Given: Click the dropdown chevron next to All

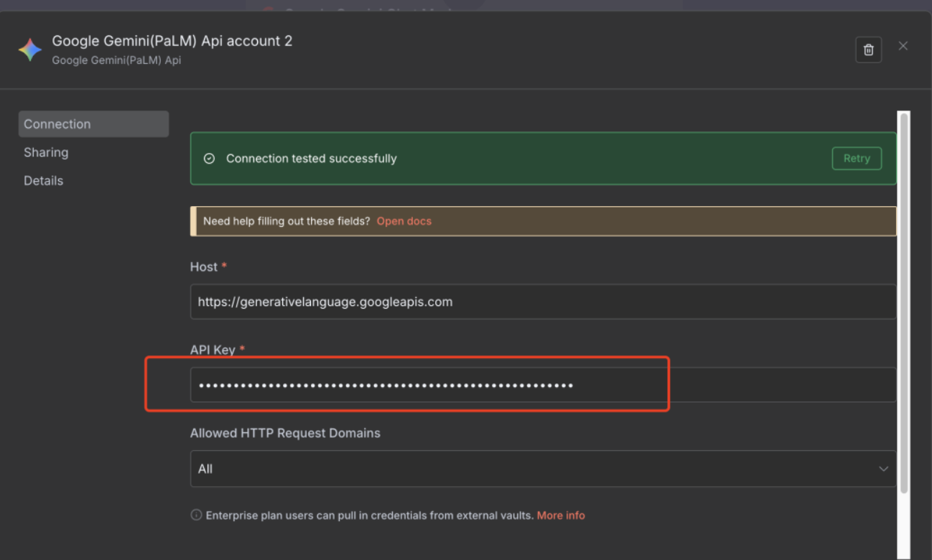Looking at the screenshot, I should (883, 469).
